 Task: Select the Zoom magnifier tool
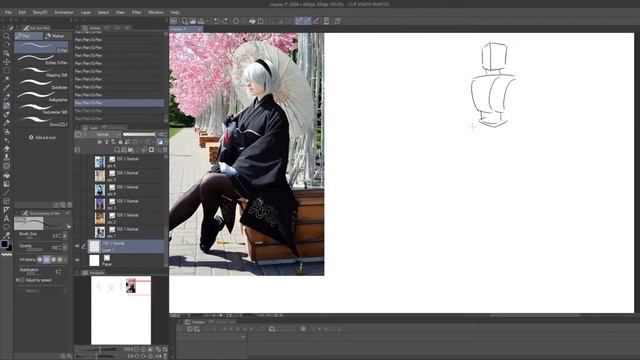6,36
